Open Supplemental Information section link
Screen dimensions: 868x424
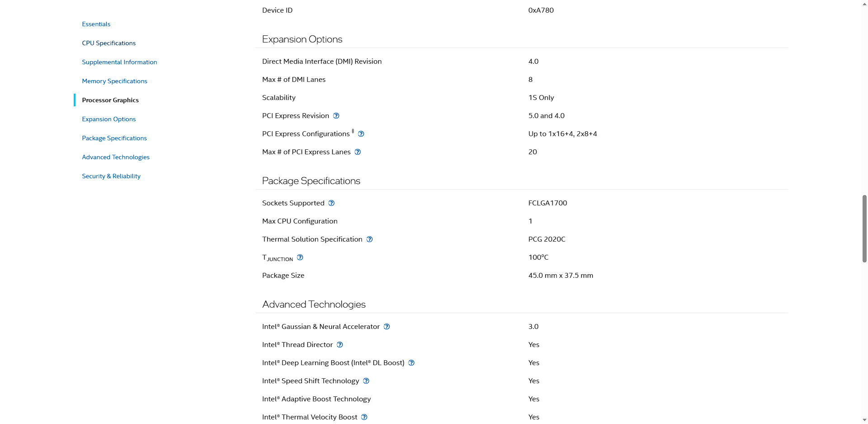coord(119,62)
